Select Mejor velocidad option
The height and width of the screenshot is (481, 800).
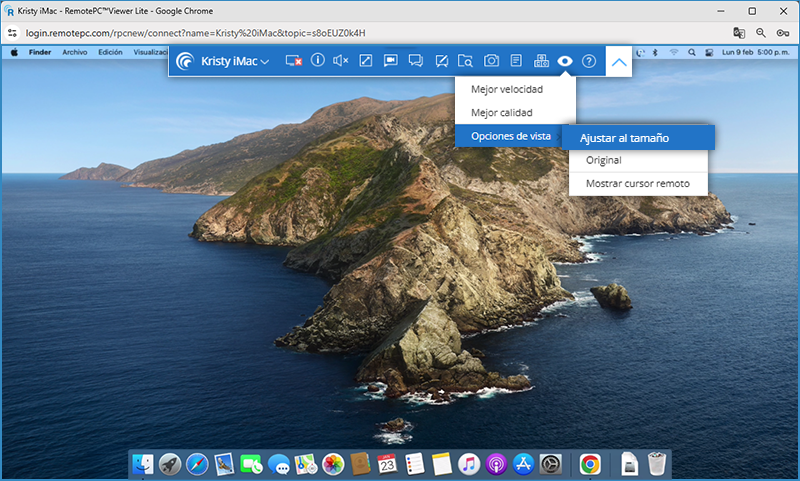(515, 89)
